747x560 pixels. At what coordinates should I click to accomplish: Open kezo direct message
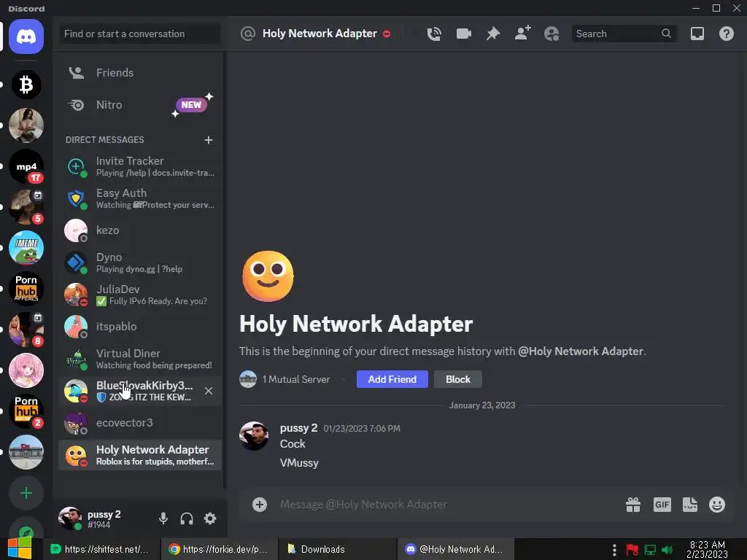(x=141, y=230)
